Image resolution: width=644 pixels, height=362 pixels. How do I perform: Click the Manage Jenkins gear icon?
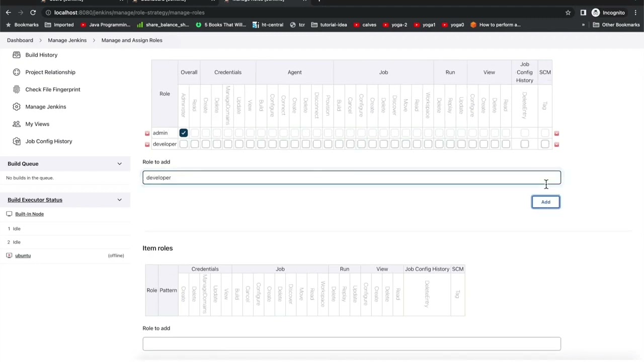(x=17, y=107)
